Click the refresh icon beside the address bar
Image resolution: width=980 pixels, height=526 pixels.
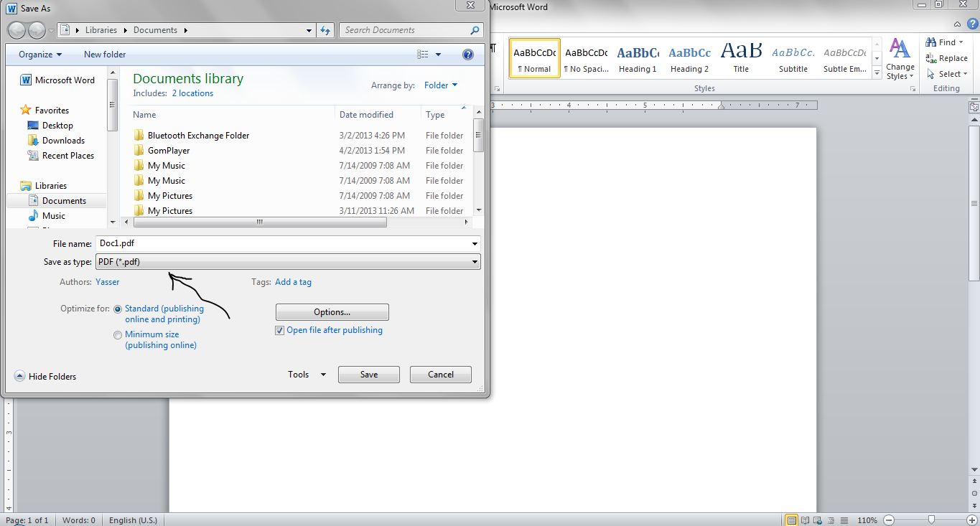[x=326, y=30]
